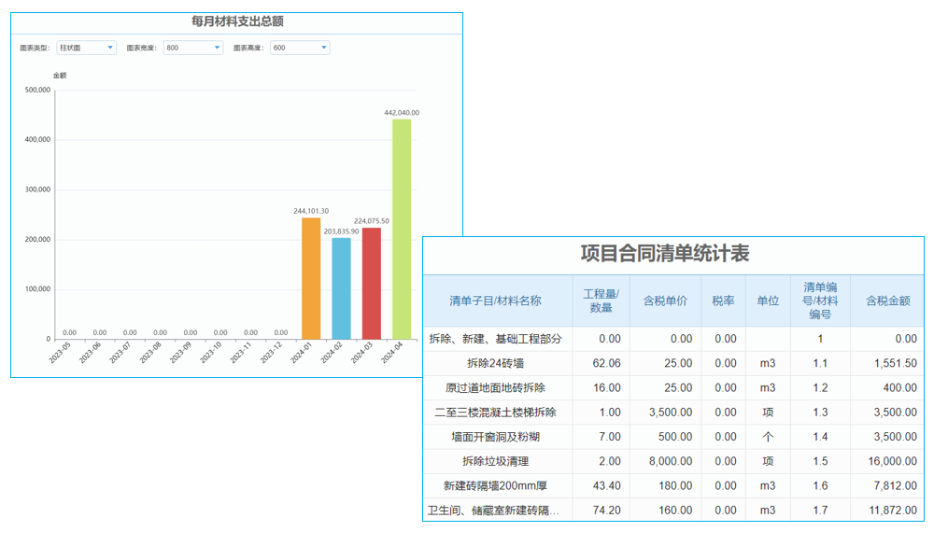Screen dimensions: 934x560
Task: Click the 含税金额 column header
Action: pyautogui.click(x=884, y=301)
